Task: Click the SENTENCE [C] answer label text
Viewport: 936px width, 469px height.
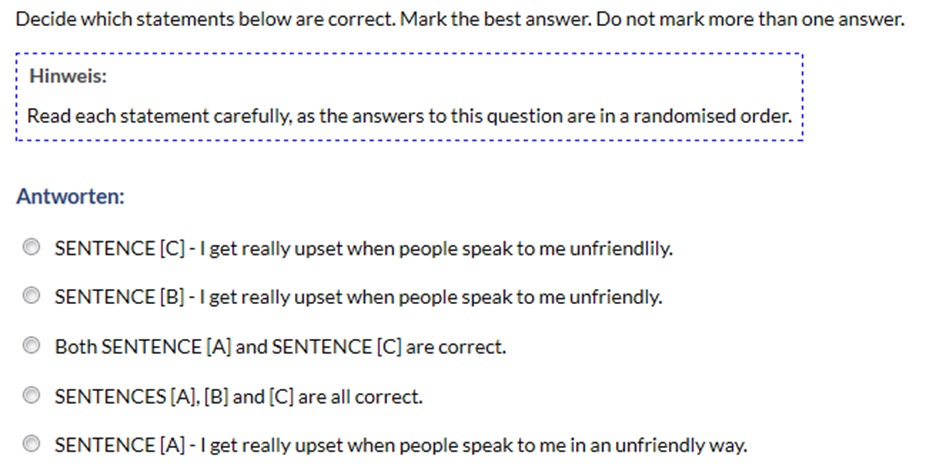Action: coord(364,248)
